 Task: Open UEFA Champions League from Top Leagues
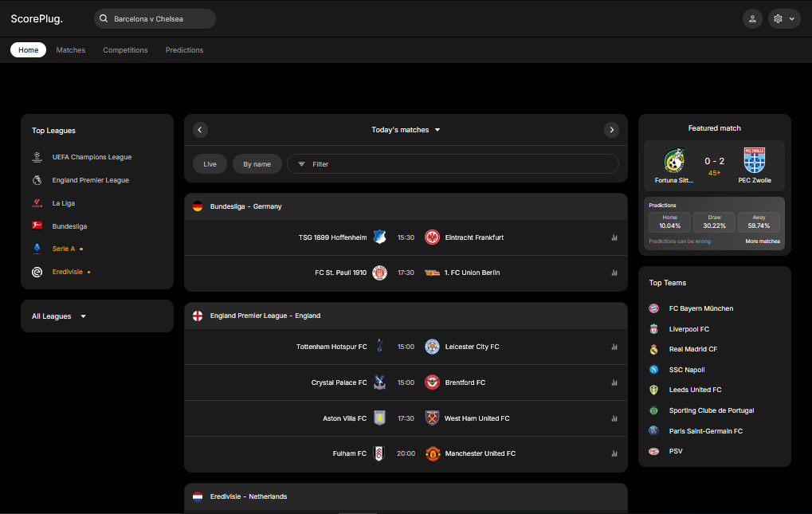[x=92, y=157]
